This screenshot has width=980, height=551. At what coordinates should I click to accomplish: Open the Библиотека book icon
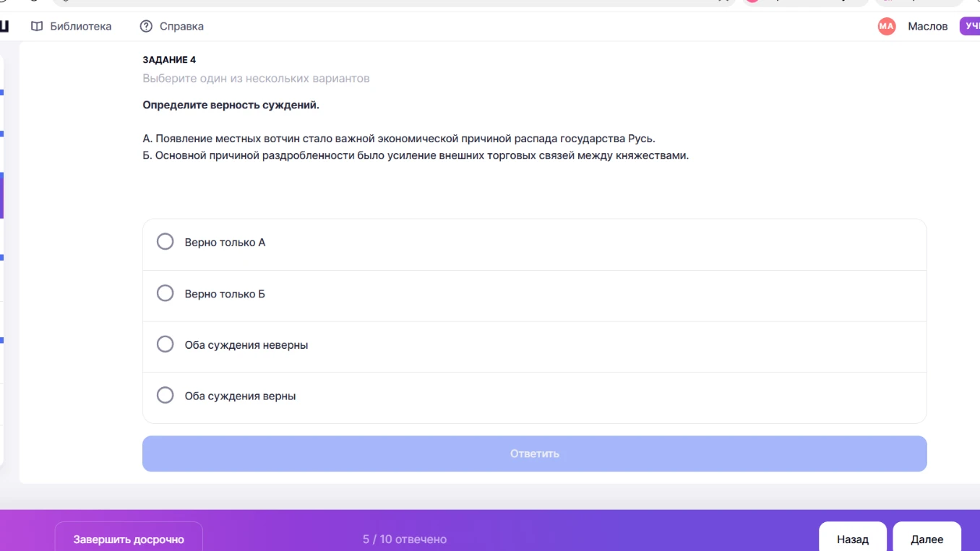37,26
